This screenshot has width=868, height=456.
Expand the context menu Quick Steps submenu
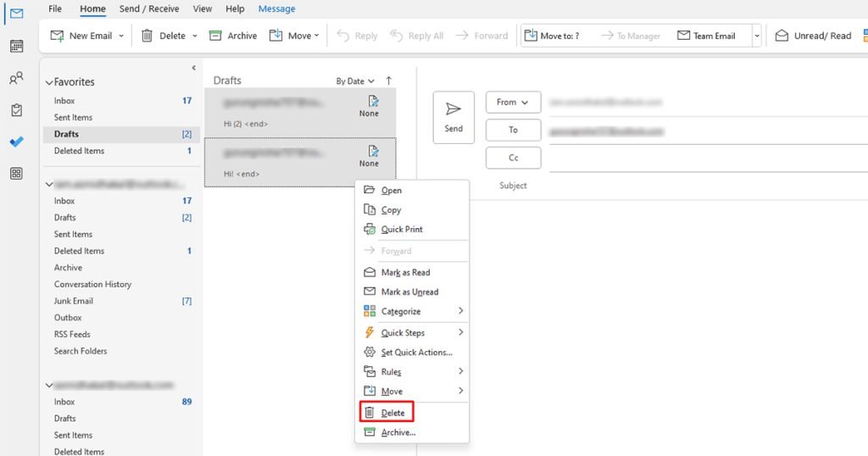[x=412, y=332]
